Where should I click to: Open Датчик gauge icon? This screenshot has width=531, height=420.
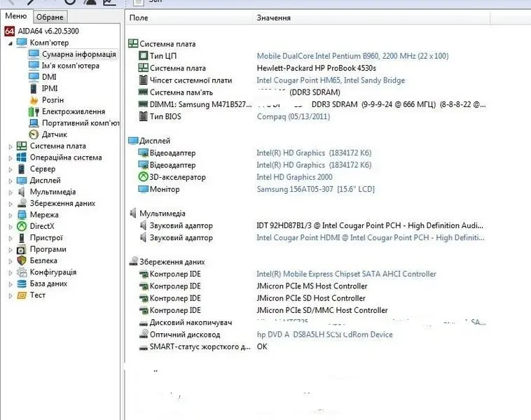point(34,134)
